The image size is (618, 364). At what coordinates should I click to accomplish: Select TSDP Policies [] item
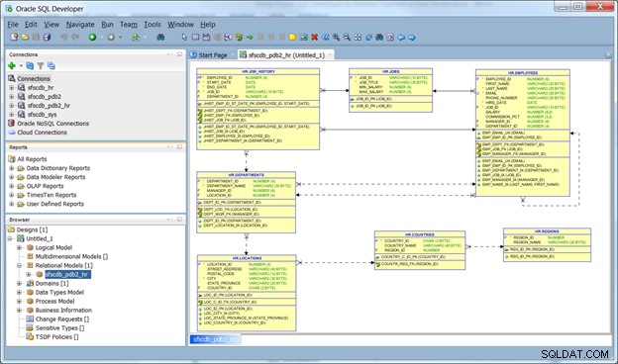(56, 337)
